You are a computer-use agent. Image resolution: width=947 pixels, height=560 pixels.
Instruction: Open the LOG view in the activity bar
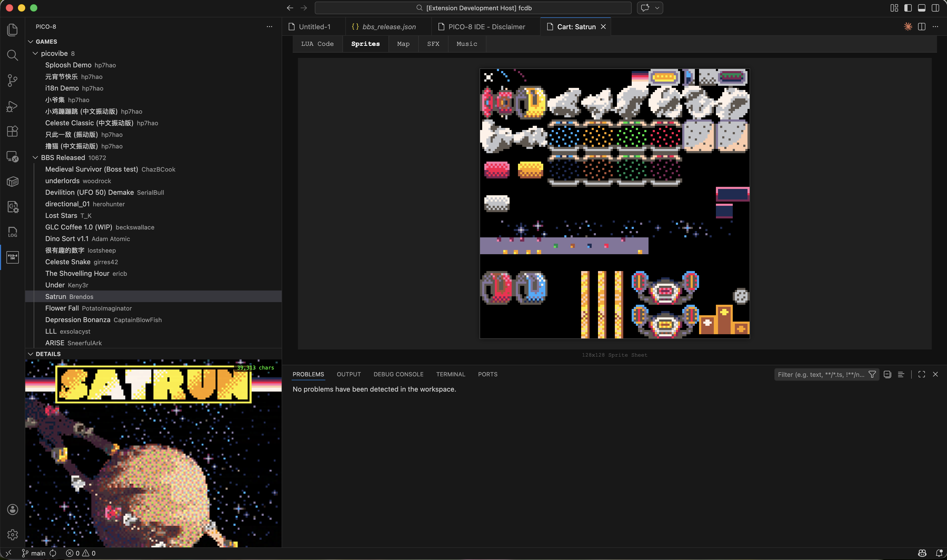tap(12, 232)
